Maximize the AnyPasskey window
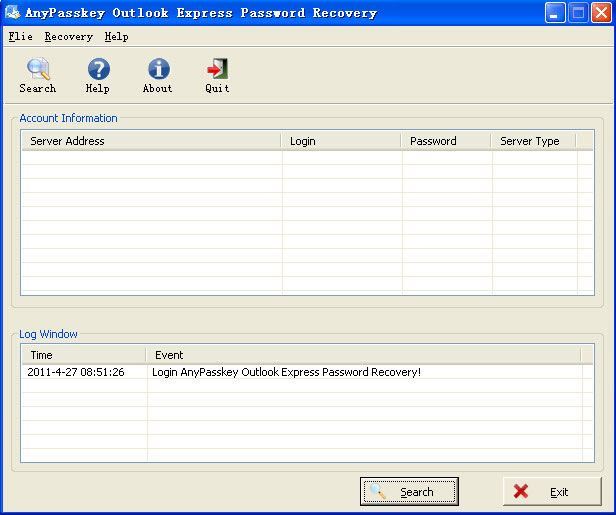 [578, 13]
